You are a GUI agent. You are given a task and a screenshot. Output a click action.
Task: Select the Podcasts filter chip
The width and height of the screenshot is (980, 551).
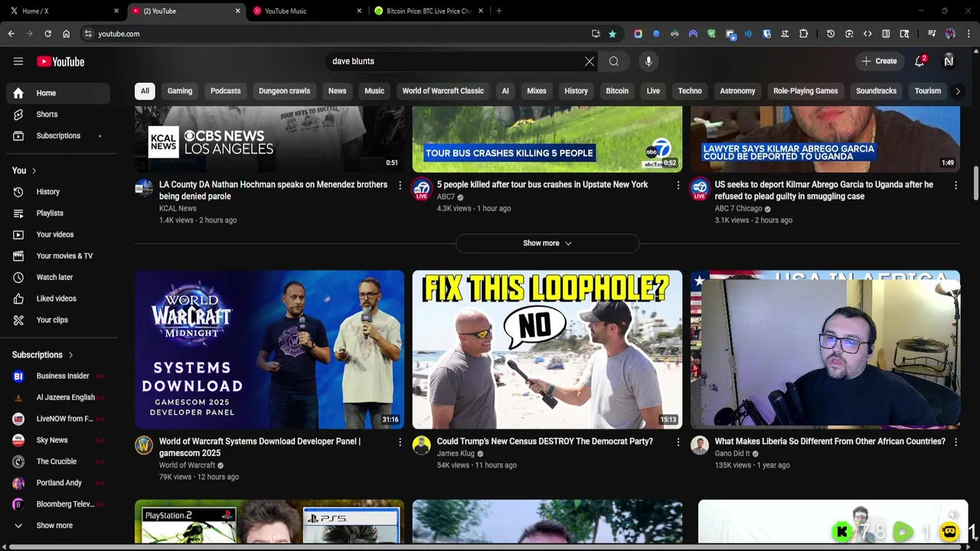[x=225, y=91]
